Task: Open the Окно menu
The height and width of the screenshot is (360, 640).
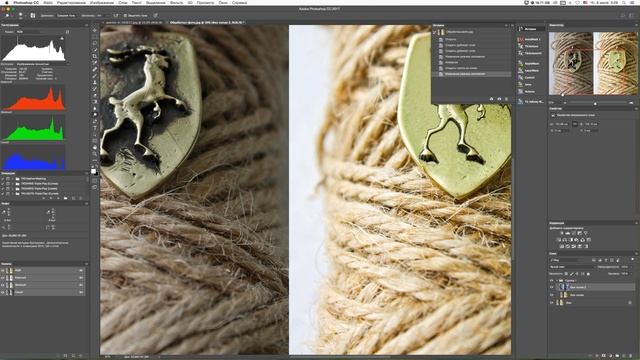Action: click(223, 2)
